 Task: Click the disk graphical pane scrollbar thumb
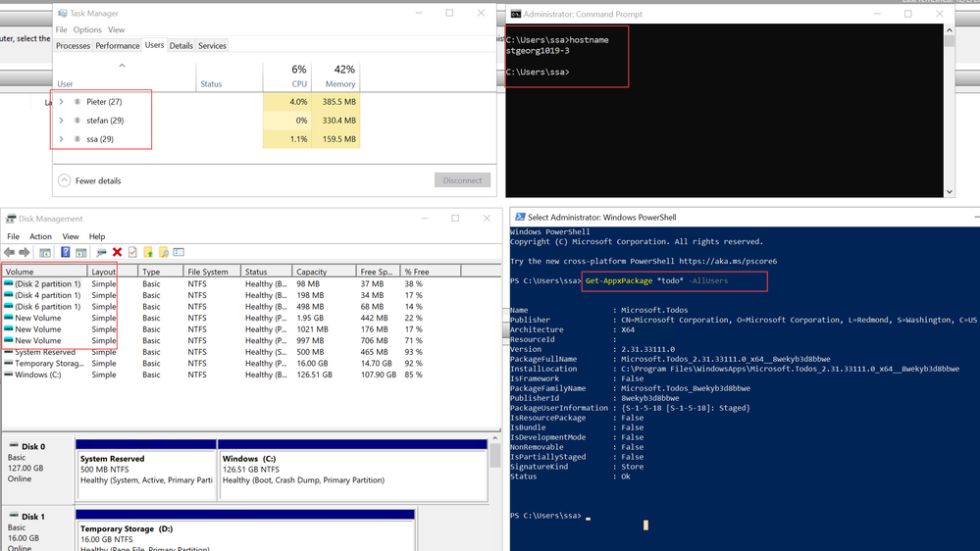[495, 455]
